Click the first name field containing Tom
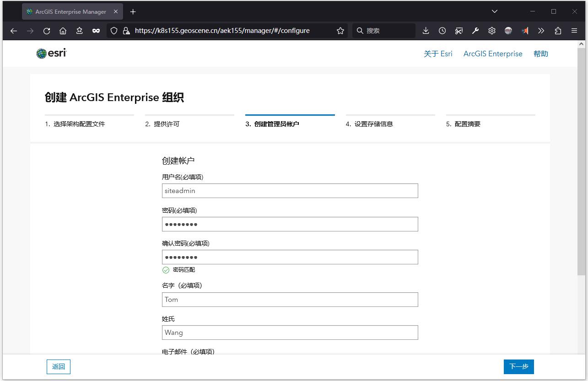This screenshot has height=381, width=588. (290, 300)
